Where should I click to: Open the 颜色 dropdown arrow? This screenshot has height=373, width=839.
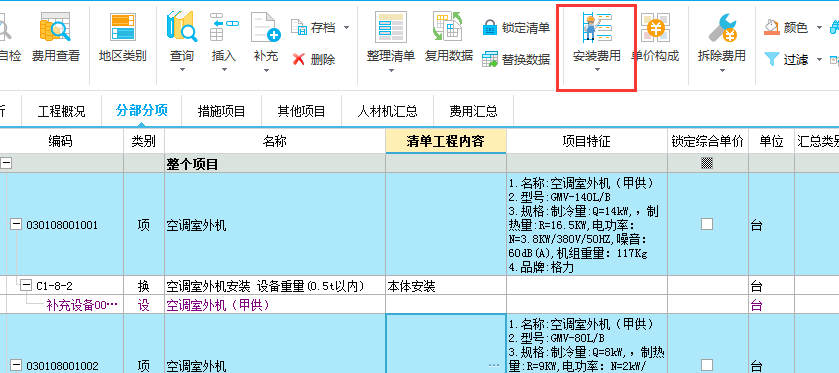click(x=819, y=27)
